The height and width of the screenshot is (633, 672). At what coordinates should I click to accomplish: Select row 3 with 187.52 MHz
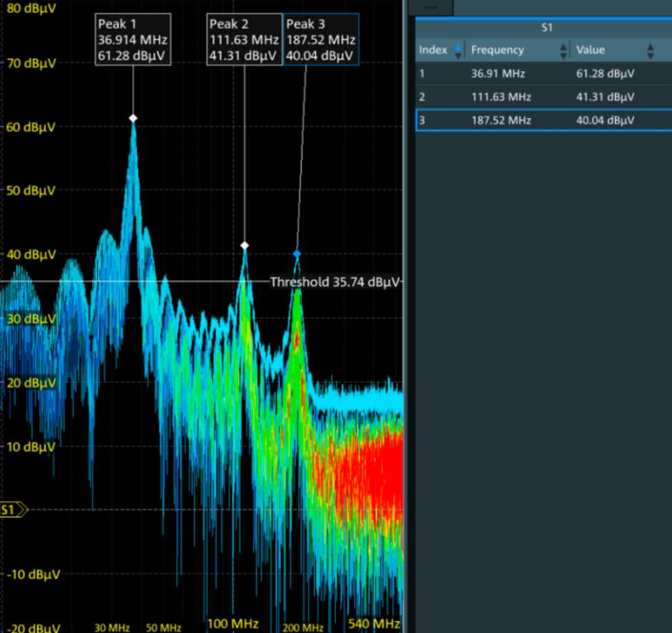(x=544, y=120)
